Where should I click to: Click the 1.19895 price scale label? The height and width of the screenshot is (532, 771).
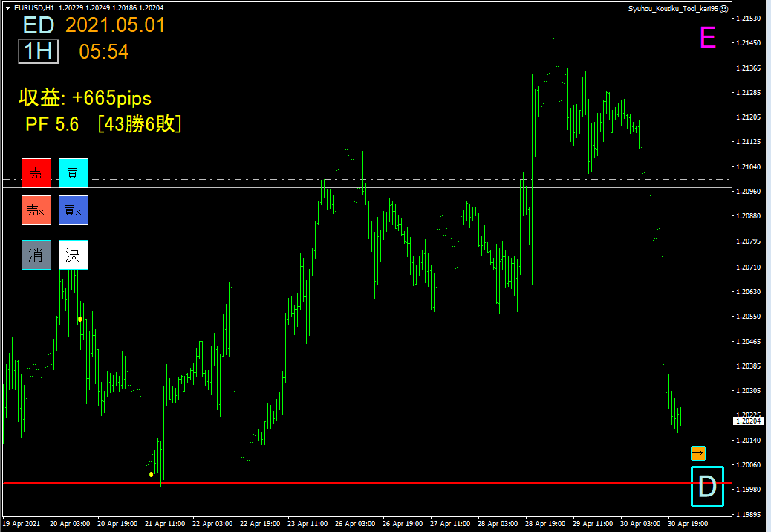pos(748,514)
